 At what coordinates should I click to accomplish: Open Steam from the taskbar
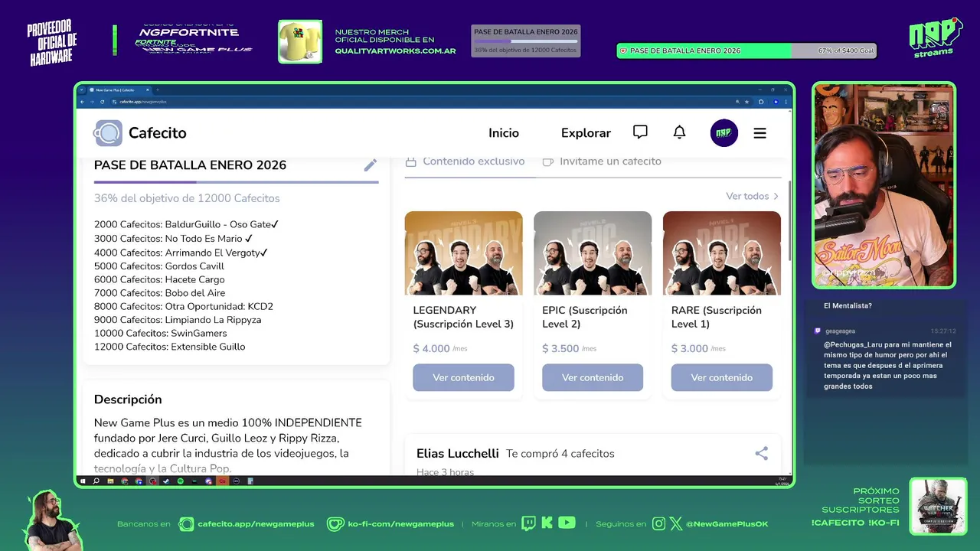(165, 481)
